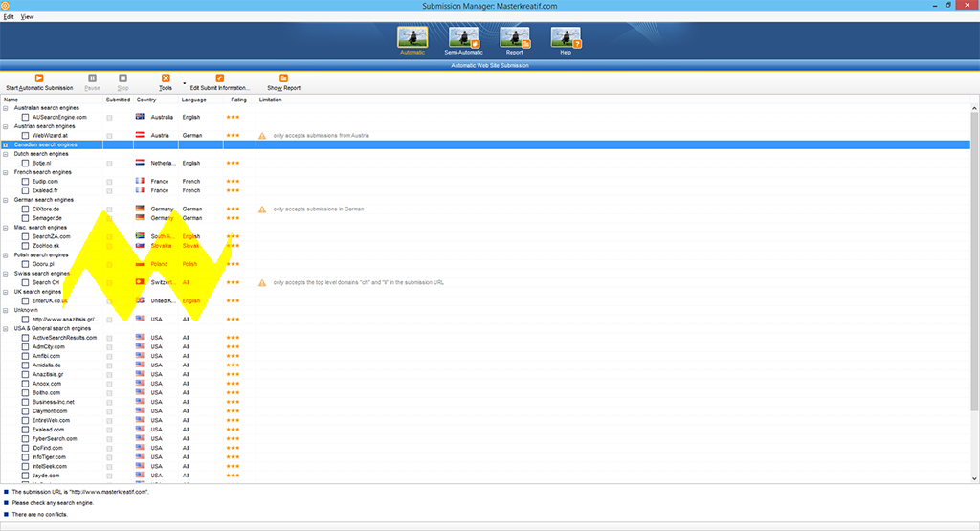This screenshot has width=980, height=531.
Task: Click the Australia flag icon
Action: click(x=140, y=117)
